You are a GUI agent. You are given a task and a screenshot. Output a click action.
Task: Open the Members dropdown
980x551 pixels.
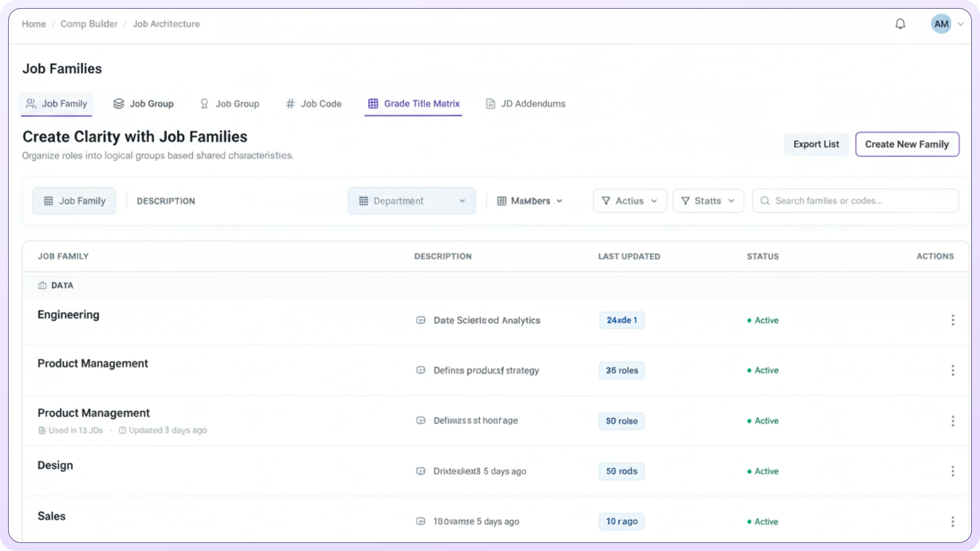[530, 201]
